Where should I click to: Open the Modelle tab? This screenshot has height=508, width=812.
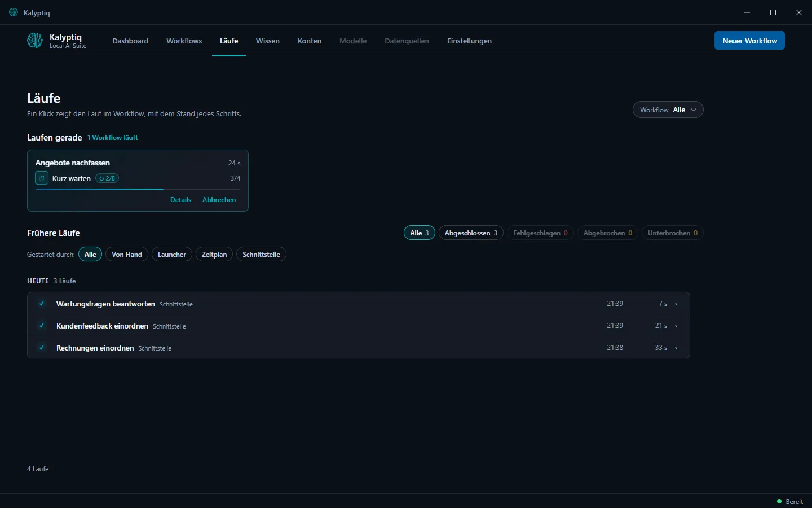tap(353, 41)
